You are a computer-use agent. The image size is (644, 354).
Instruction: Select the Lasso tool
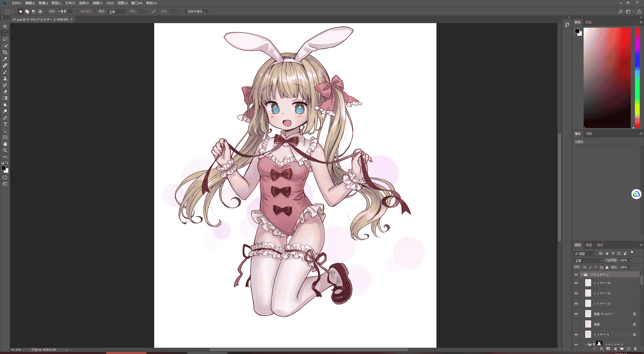5,39
